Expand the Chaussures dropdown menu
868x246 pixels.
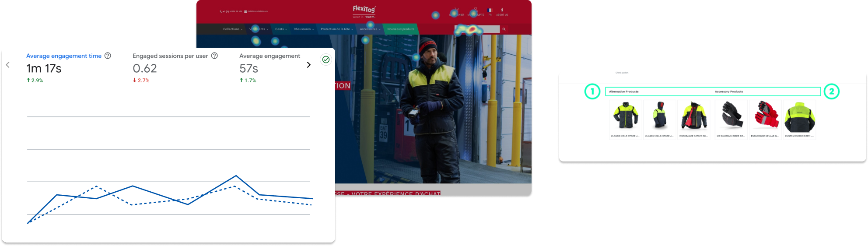[x=304, y=29]
